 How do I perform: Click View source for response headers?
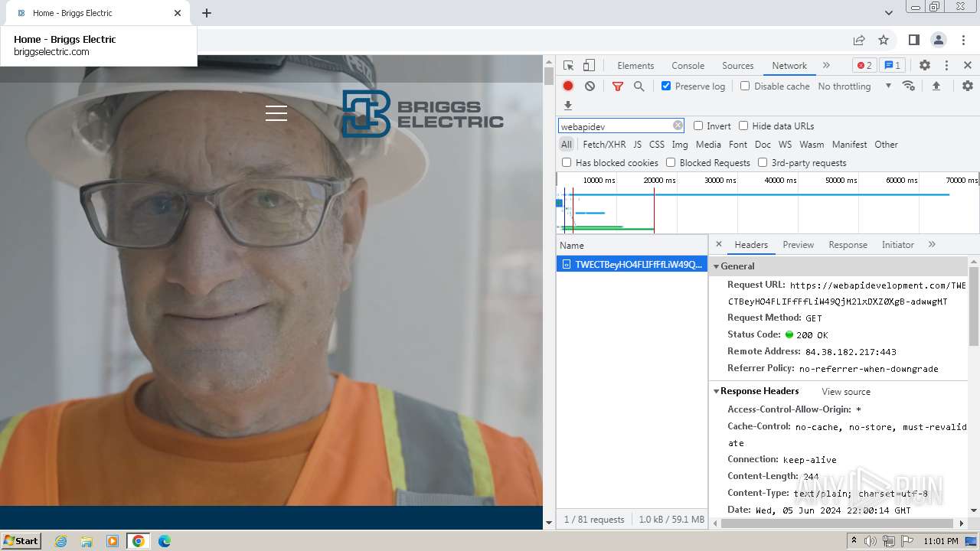point(845,392)
